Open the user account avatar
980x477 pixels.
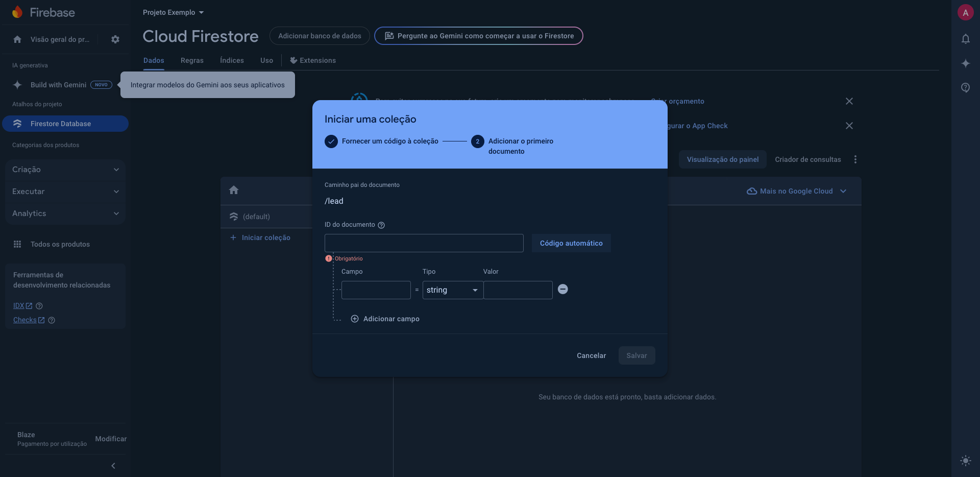(965, 13)
